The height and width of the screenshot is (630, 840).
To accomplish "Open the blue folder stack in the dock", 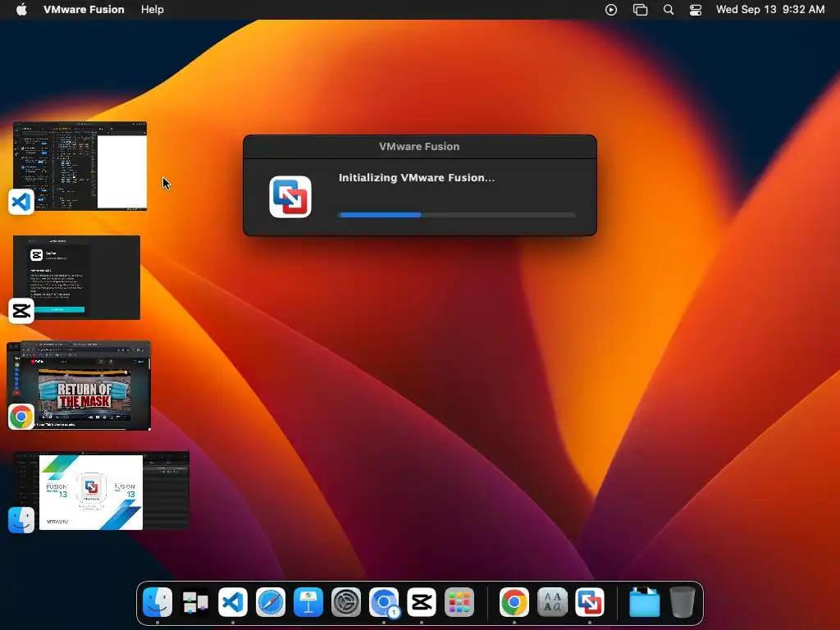I will click(x=645, y=602).
